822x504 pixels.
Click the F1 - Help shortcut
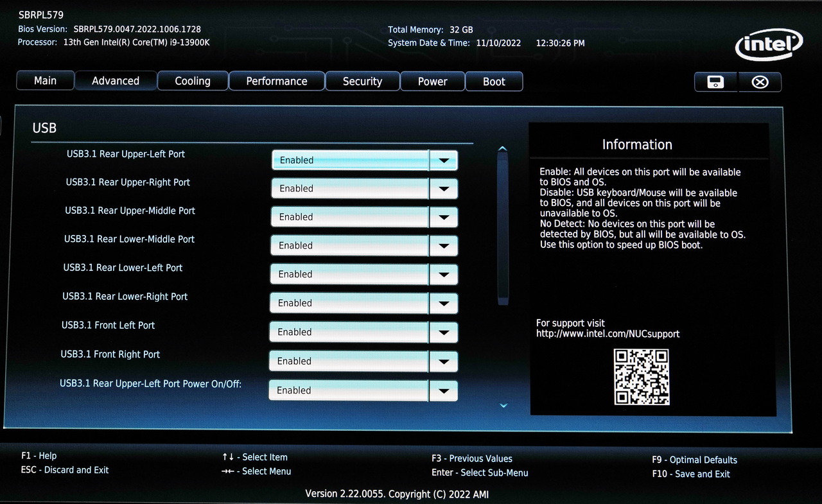[39, 456]
